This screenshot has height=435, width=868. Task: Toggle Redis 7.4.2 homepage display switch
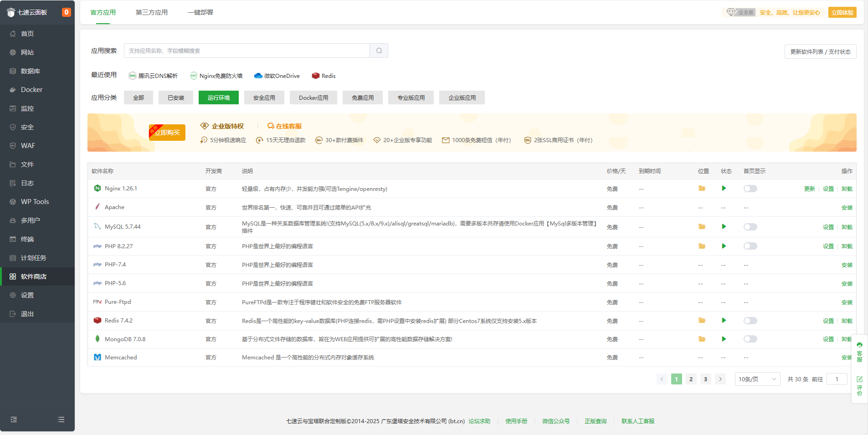pyautogui.click(x=750, y=321)
